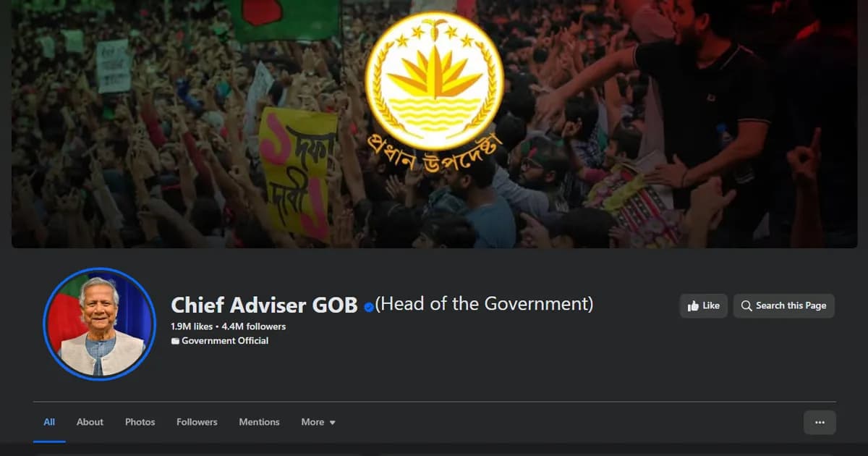Go to the Mentions tab
This screenshot has width=868, height=456.
tap(259, 422)
